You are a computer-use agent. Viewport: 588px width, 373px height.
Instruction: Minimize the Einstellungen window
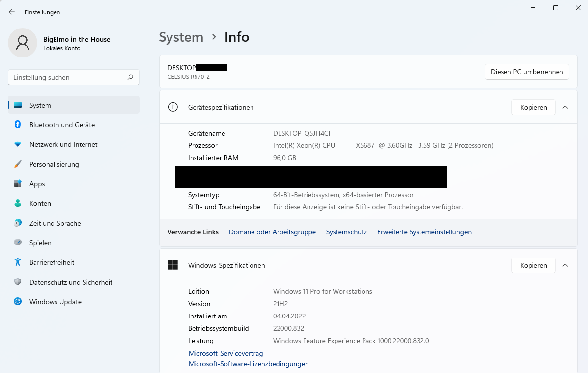533,8
